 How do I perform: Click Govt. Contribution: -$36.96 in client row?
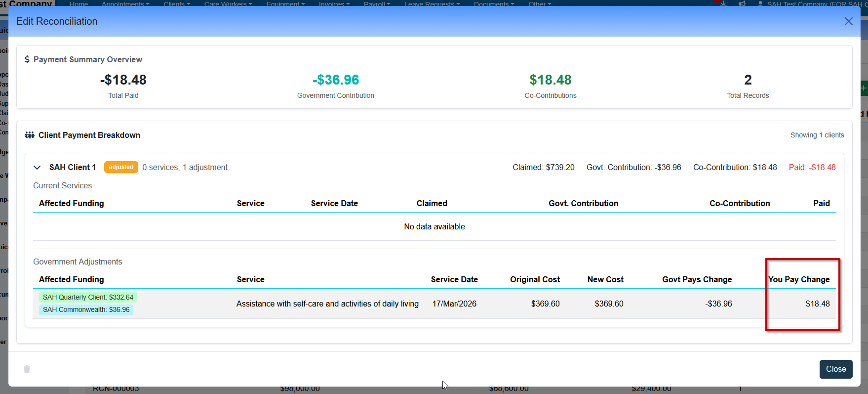click(634, 167)
